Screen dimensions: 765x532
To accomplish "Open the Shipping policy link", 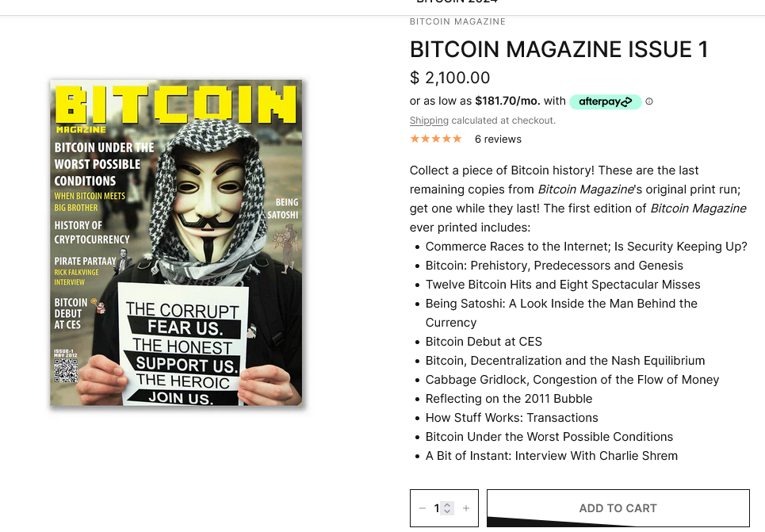I will [x=429, y=121].
